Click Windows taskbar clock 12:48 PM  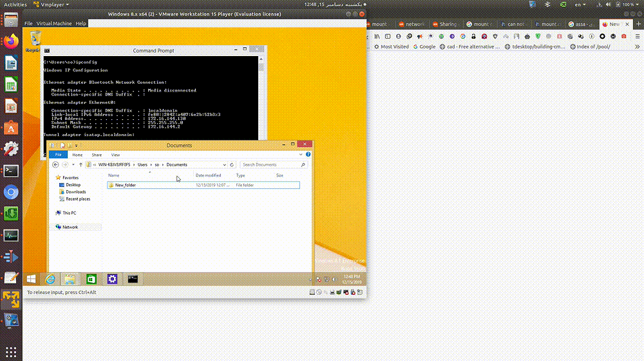click(x=352, y=279)
